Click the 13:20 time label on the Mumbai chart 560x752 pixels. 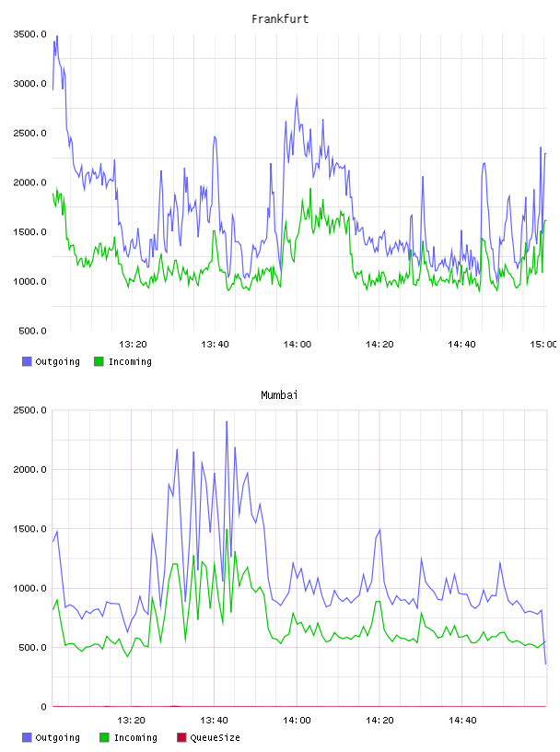[132, 721]
